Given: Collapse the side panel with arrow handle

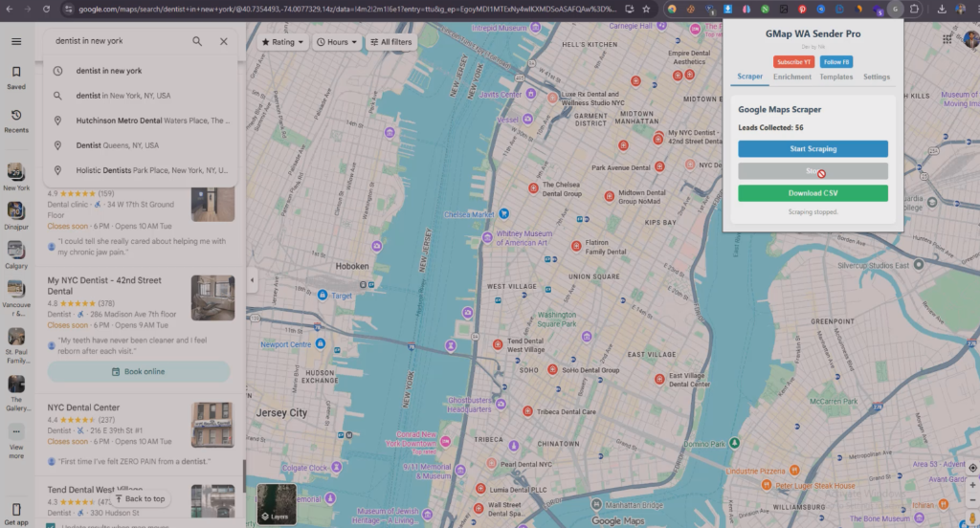Looking at the screenshot, I should click(252, 280).
